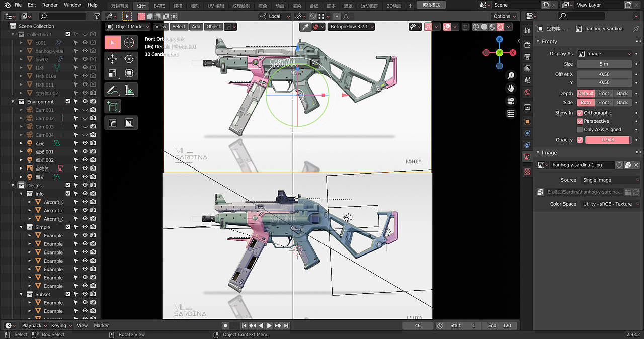Collapse the Environmmt collection in outliner
644x339 pixels.
pyautogui.click(x=14, y=101)
